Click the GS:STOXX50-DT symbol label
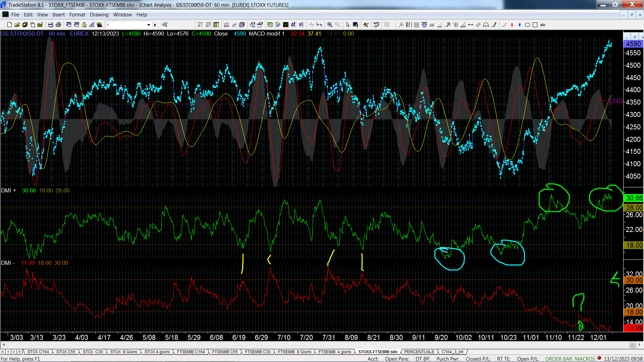The width and height of the screenshot is (644, 362). tap(22, 34)
